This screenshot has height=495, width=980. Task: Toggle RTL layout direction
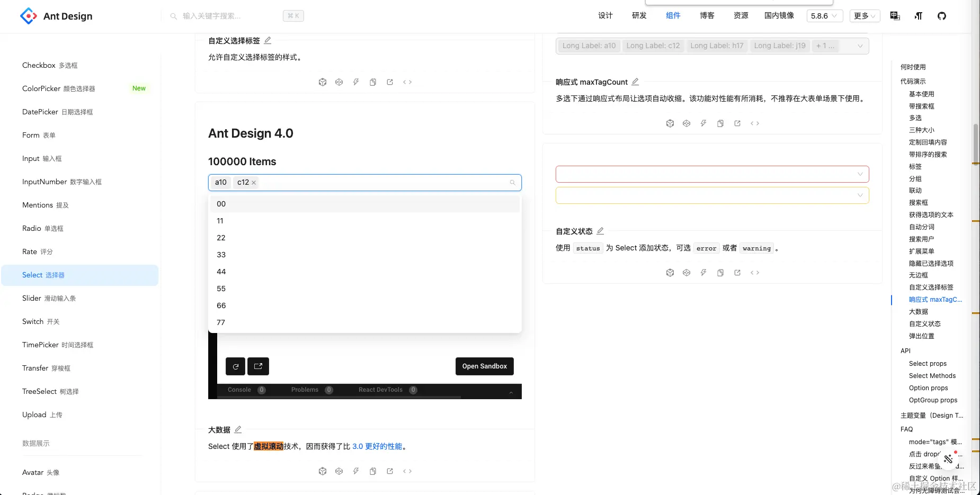918,16
